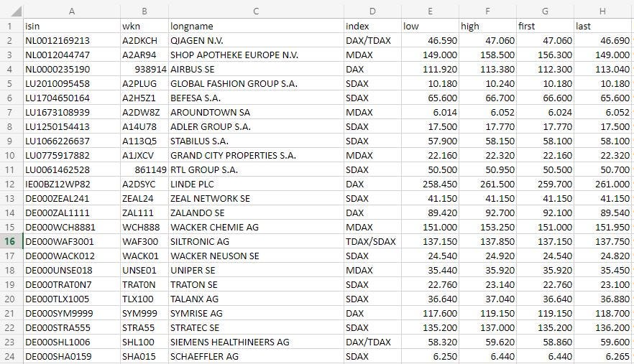
Task: Click TALANX last value 36.880
Action: pyautogui.click(x=602, y=299)
